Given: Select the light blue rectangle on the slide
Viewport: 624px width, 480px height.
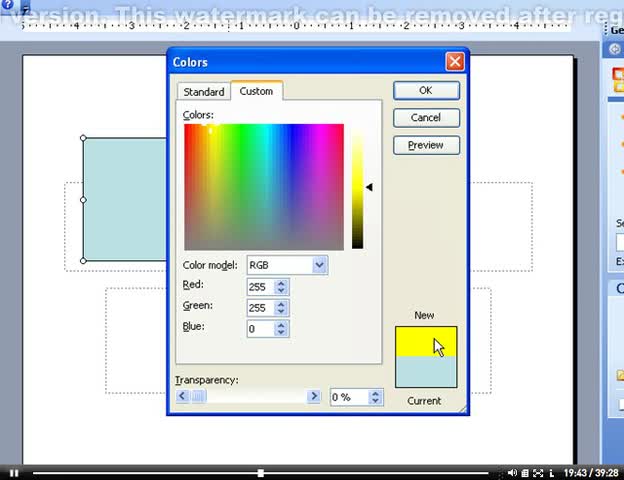Looking at the screenshot, I should [x=125, y=199].
